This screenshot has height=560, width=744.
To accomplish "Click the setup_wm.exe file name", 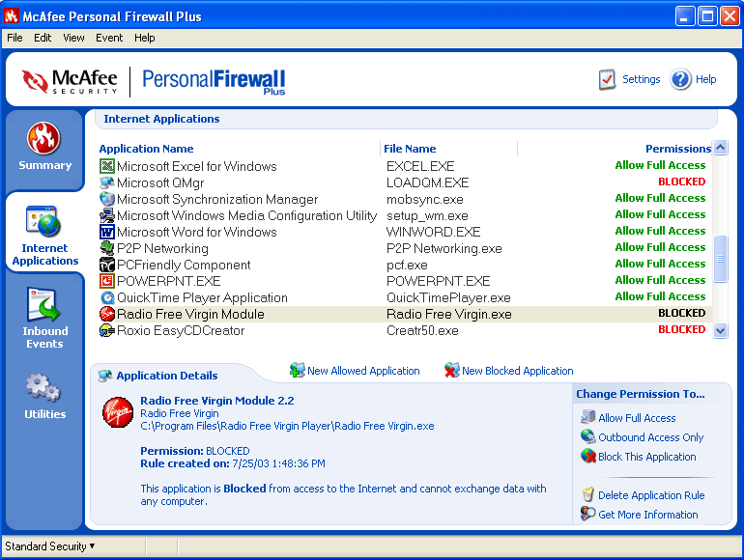I will [427, 215].
